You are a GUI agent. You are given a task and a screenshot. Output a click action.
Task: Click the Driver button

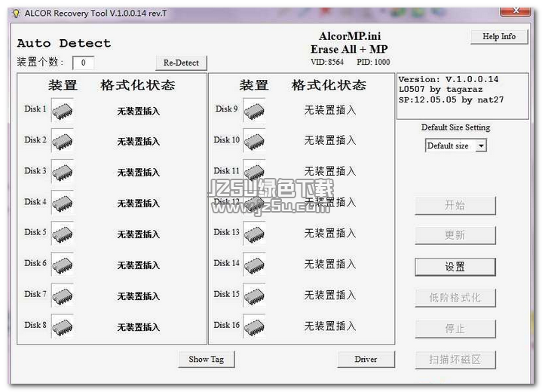click(366, 360)
